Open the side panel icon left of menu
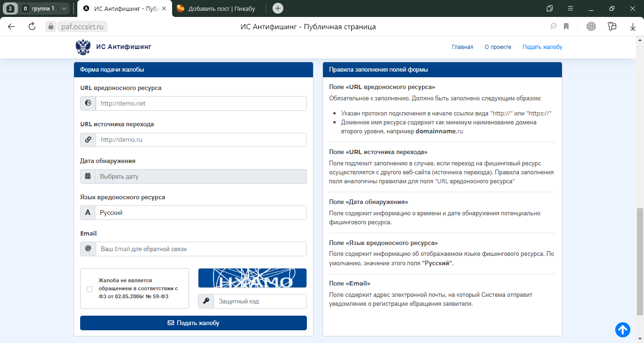644x343 pixels. [x=550, y=8]
